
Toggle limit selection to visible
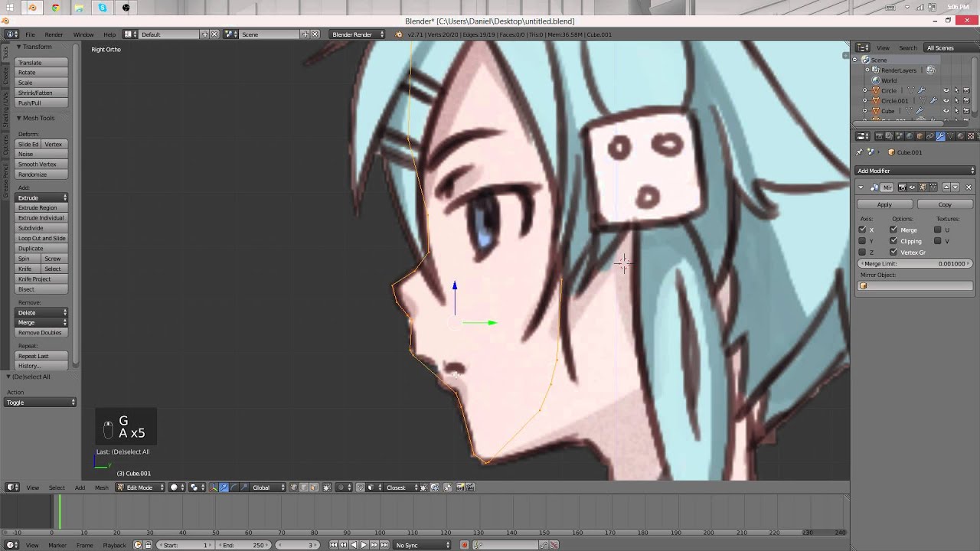click(327, 487)
